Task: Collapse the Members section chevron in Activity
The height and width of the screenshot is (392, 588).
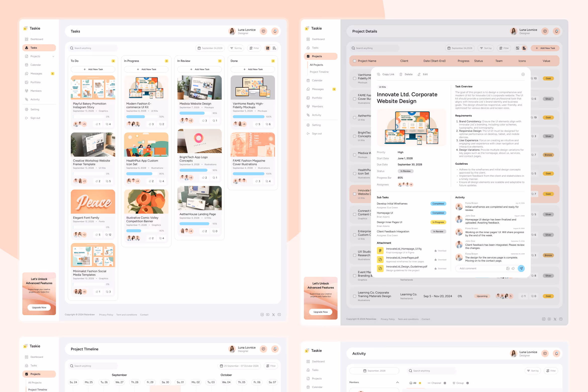Action: [397, 382]
